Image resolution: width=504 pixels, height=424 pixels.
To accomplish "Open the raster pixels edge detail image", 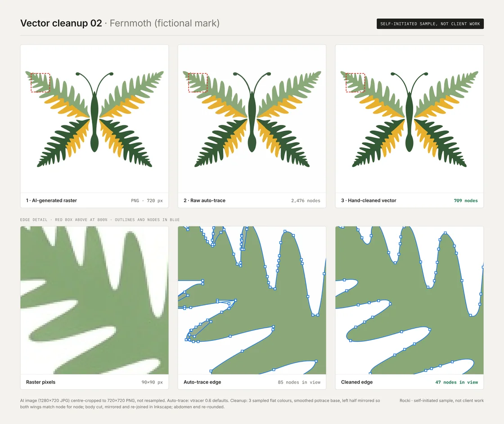I will (x=94, y=300).
